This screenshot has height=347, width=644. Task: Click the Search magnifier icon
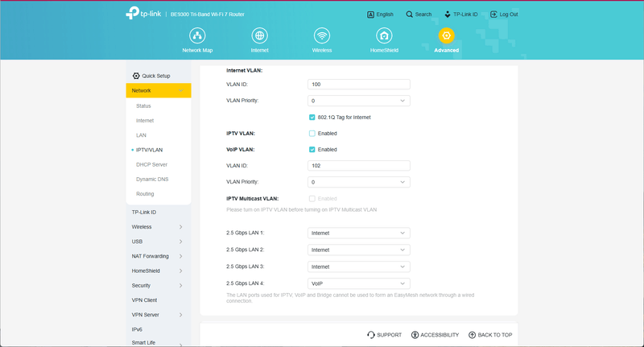409,14
